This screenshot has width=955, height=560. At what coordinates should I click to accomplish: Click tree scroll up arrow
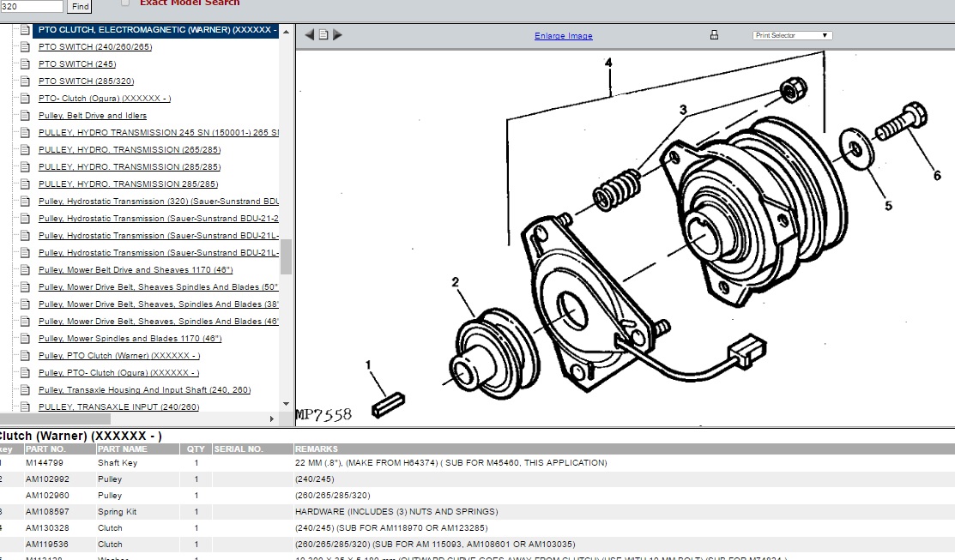[x=286, y=30]
